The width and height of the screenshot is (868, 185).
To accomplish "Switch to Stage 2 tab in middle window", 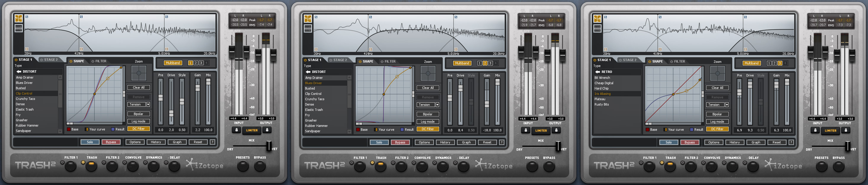I will pos(338,60).
